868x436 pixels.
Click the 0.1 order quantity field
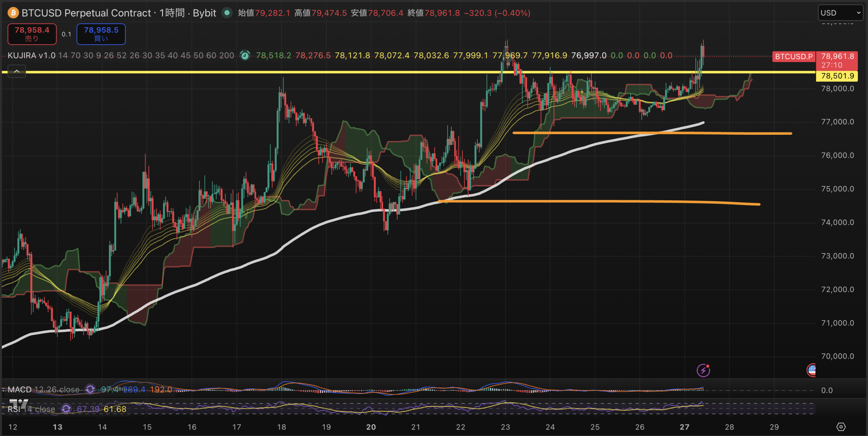[x=66, y=34]
